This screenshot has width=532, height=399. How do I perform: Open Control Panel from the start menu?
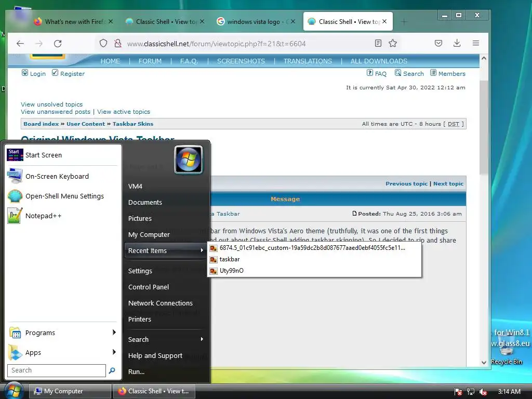(166, 287)
